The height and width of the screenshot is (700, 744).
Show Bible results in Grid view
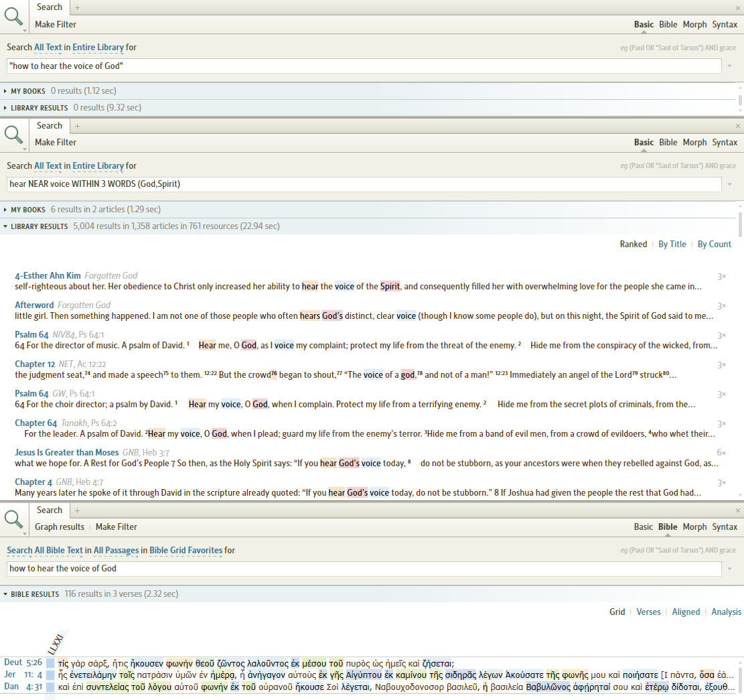617,612
